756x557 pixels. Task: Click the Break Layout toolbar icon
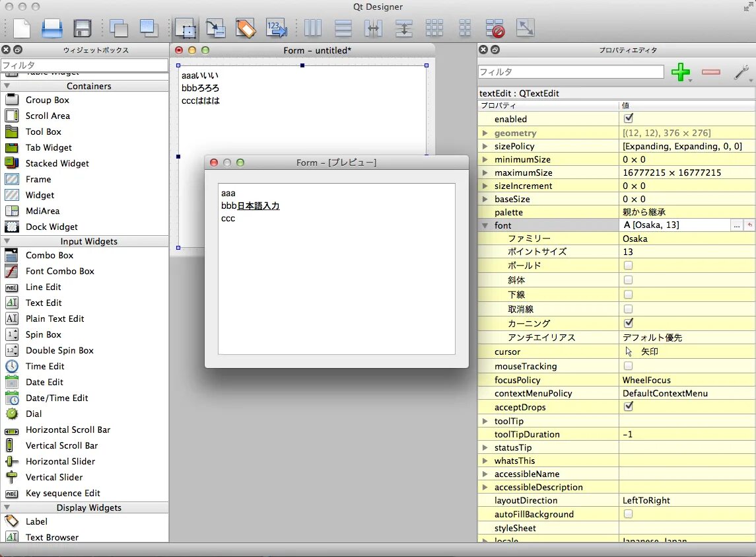[x=495, y=28]
